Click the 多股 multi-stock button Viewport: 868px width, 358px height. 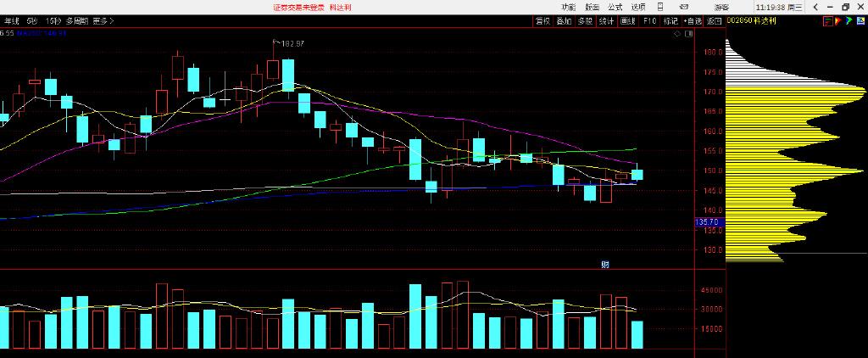(585, 21)
